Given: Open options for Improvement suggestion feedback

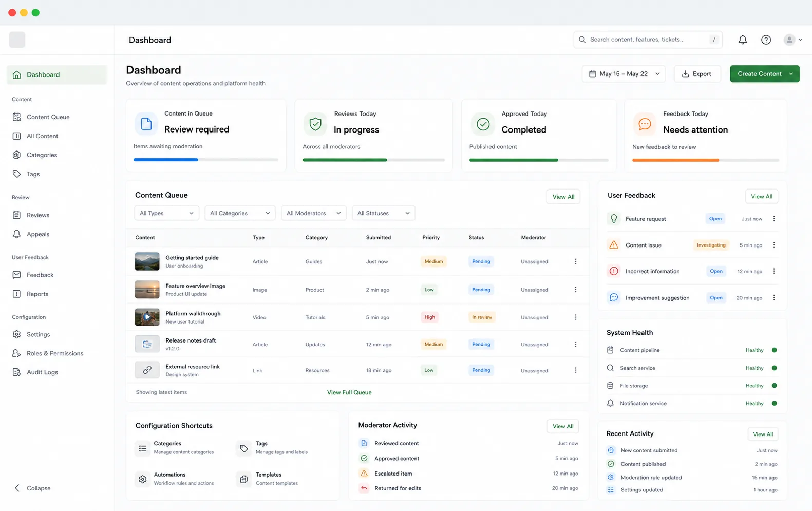Looking at the screenshot, I should [x=774, y=298].
